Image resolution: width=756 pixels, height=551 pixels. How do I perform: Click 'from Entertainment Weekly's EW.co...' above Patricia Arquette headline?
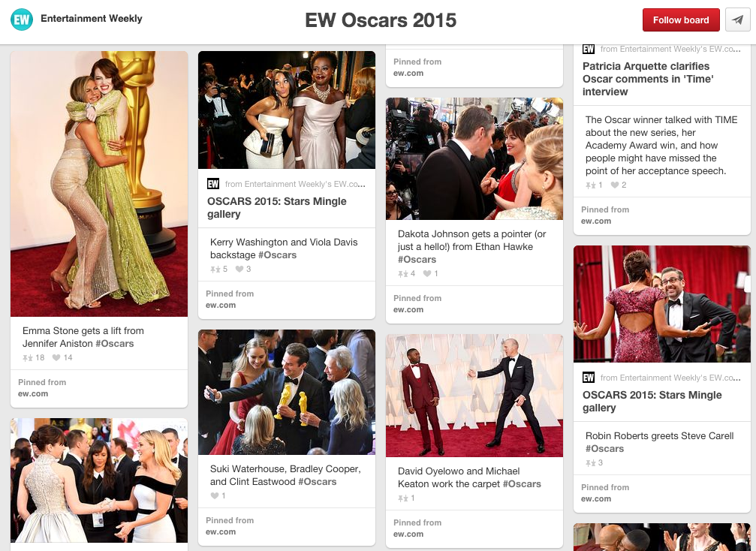670,50
